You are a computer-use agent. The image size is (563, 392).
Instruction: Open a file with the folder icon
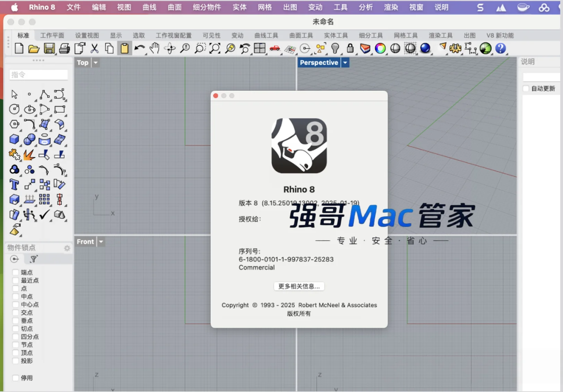click(x=34, y=48)
